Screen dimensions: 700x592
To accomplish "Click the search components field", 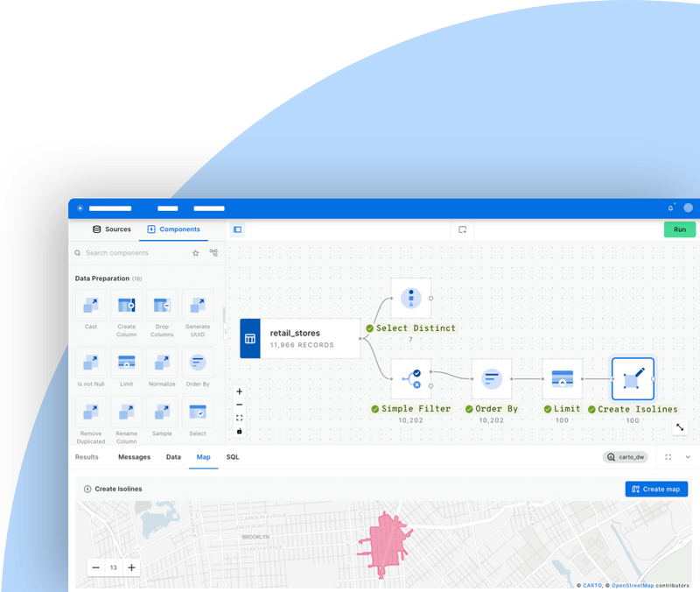I will pos(131,252).
